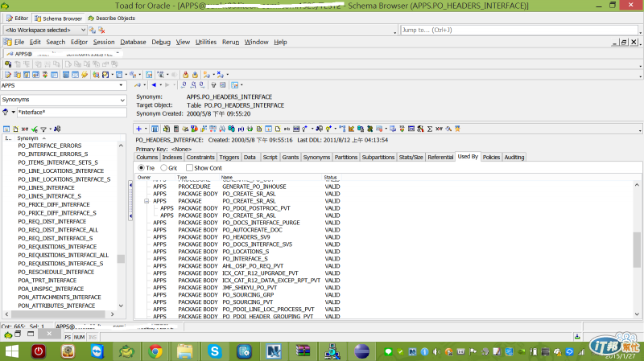
Task: Switch to the Script tab
Action: [270, 157]
